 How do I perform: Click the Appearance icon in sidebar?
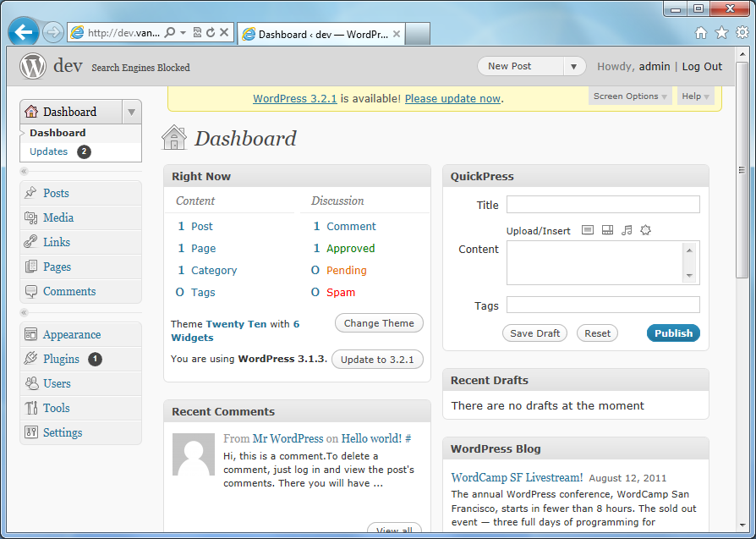(30, 334)
